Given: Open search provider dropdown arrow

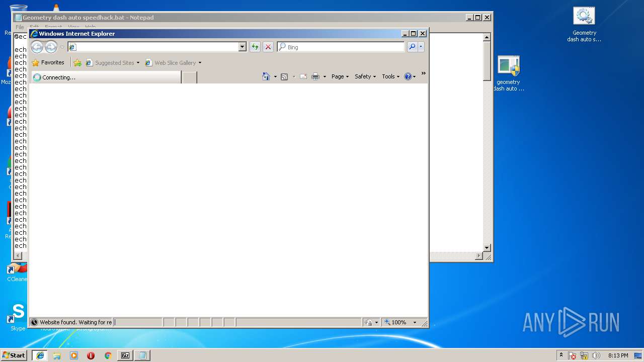Looking at the screenshot, I should (421, 47).
